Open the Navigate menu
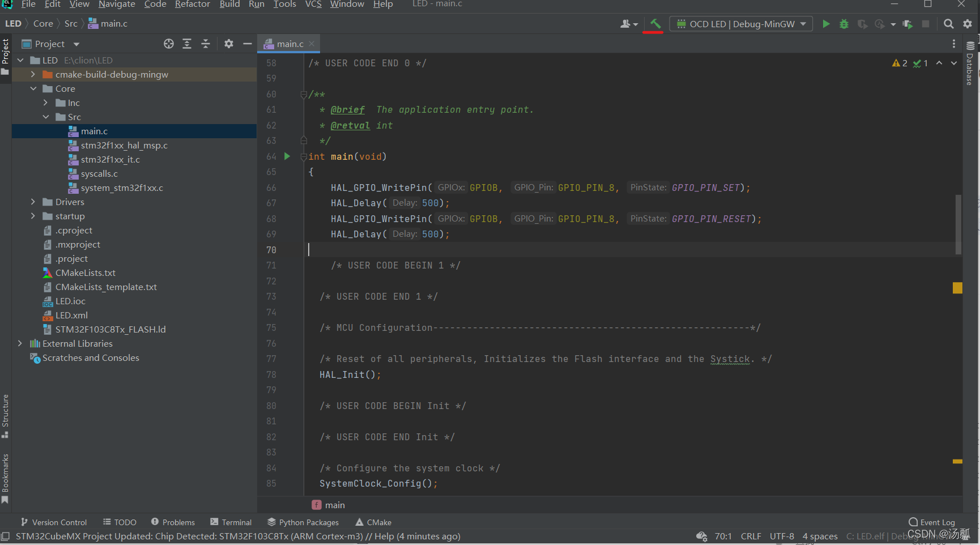 (117, 4)
